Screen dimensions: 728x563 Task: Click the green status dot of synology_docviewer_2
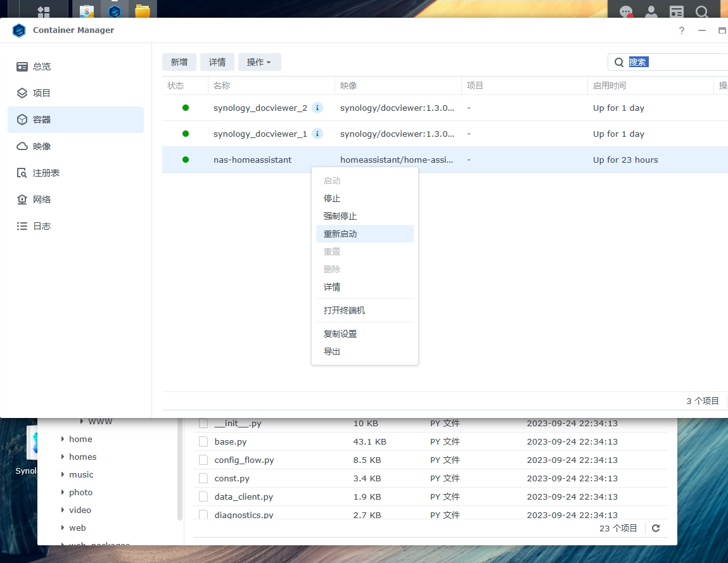click(186, 108)
